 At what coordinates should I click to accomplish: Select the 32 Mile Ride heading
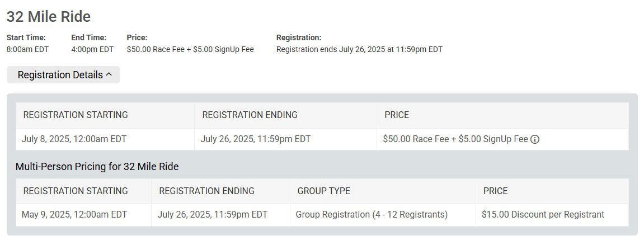point(49,17)
